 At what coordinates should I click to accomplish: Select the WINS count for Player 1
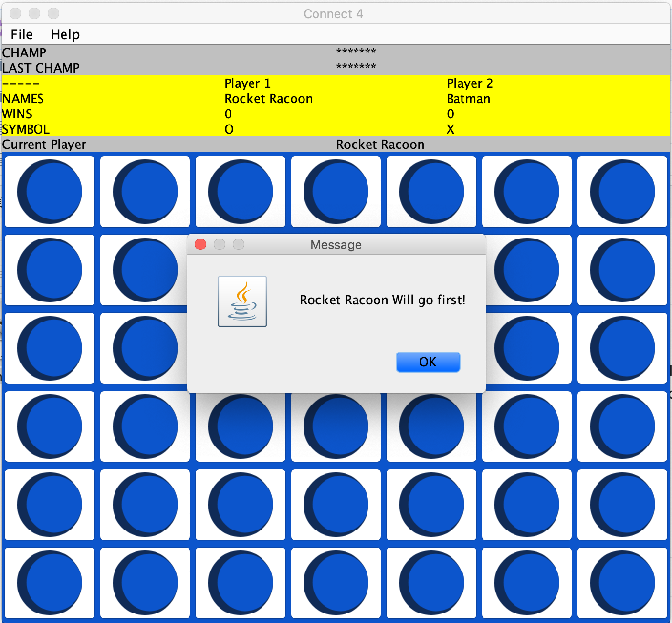(228, 114)
